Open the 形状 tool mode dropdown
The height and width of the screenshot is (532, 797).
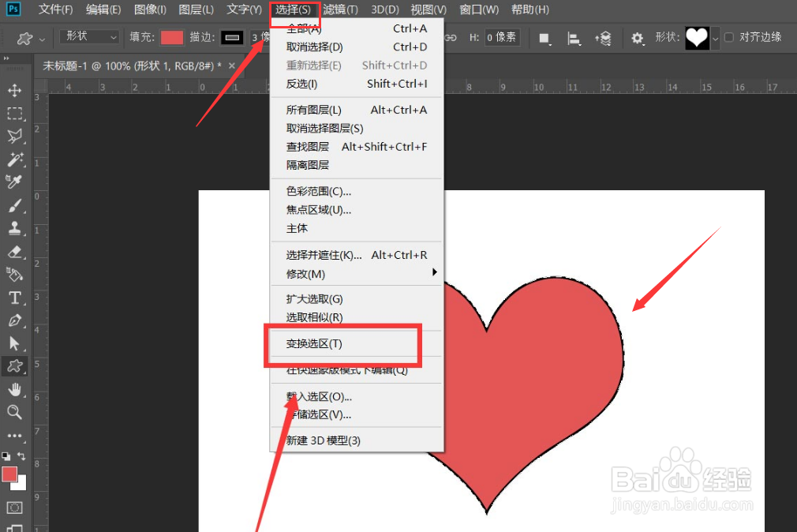(x=89, y=36)
